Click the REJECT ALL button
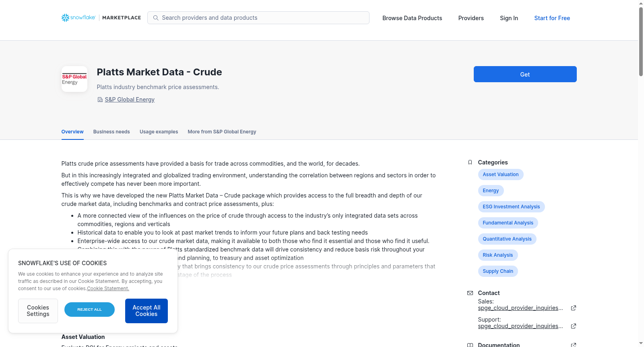644x347 pixels. [89, 310]
